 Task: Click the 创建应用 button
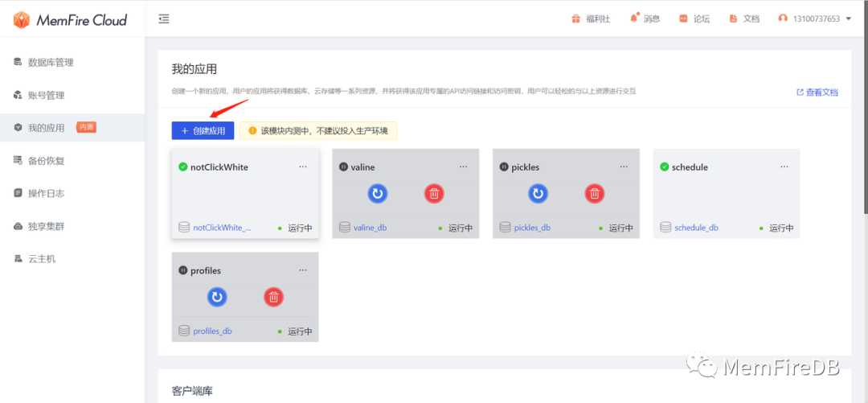[203, 131]
